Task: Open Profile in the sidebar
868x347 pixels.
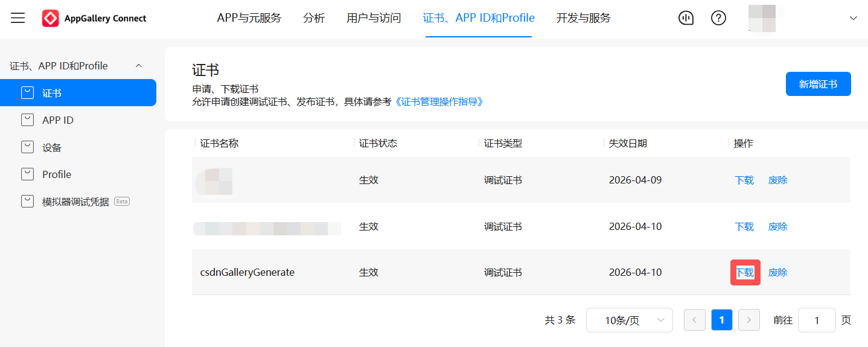Action: coord(57,174)
